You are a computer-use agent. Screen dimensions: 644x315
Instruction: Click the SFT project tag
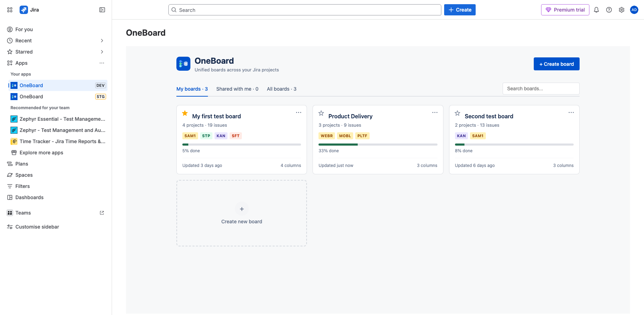[236, 136]
